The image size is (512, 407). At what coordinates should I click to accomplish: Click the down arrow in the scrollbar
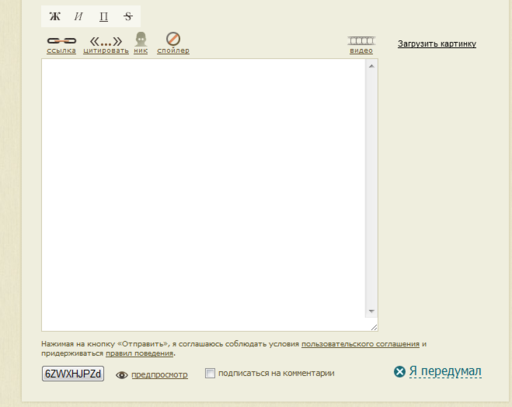(371, 311)
